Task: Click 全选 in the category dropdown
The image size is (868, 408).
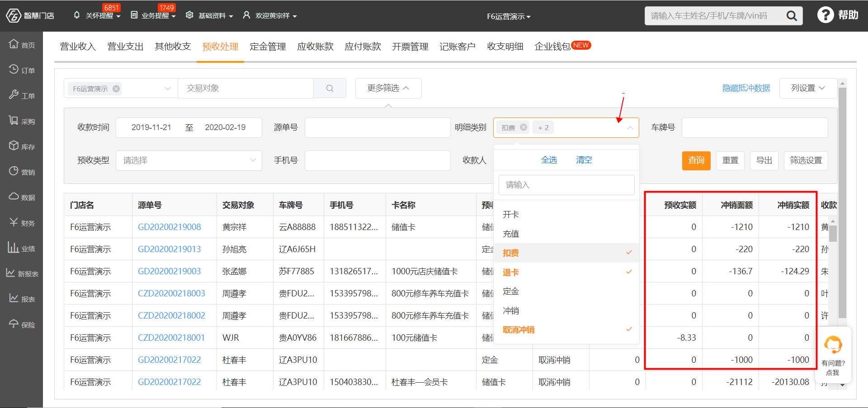Action: click(x=549, y=160)
